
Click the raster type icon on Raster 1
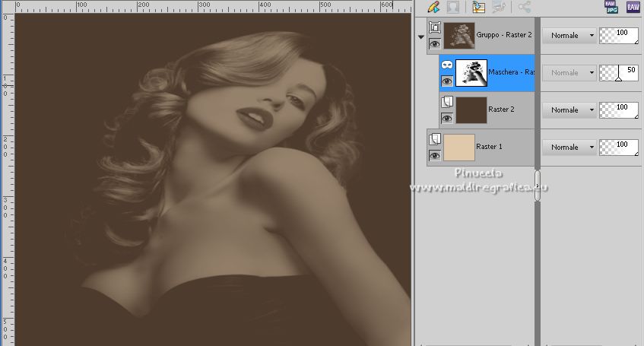(x=435, y=139)
